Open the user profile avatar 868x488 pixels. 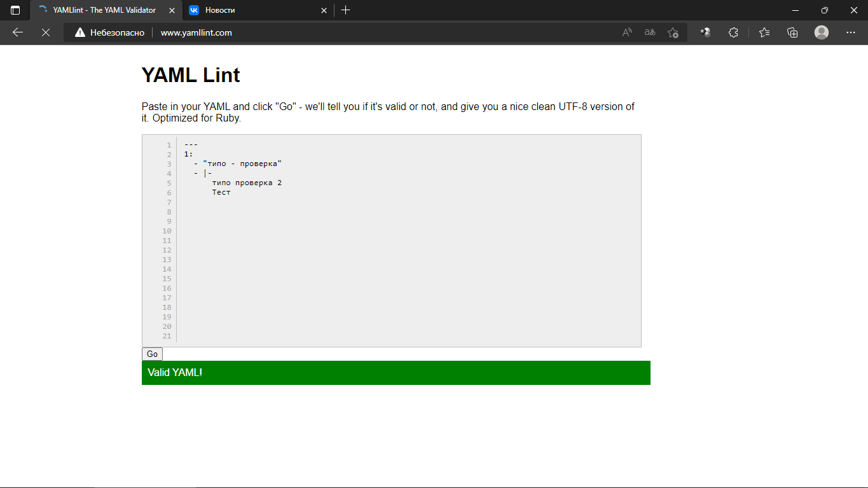822,32
